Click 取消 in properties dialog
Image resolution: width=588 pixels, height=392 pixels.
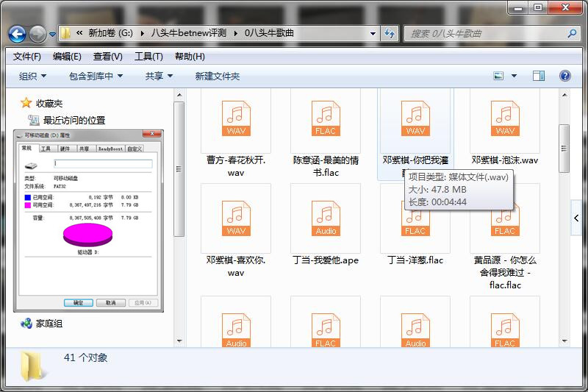tap(111, 303)
